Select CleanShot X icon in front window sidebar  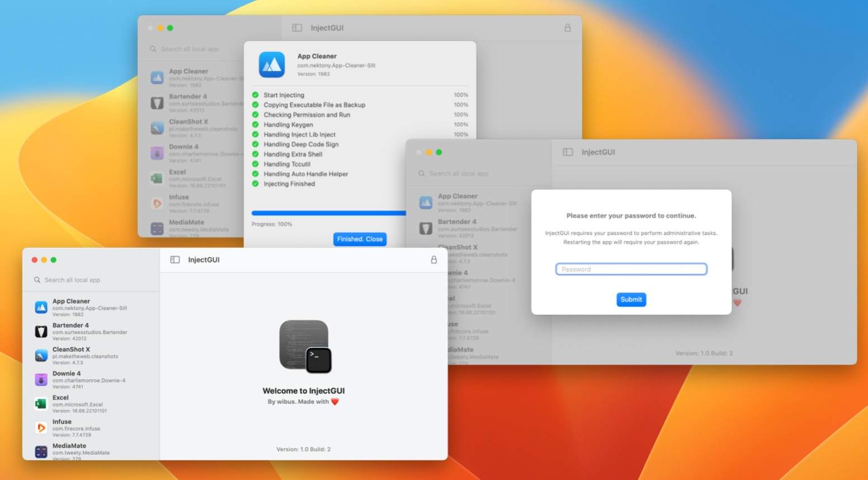coord(41,356)
